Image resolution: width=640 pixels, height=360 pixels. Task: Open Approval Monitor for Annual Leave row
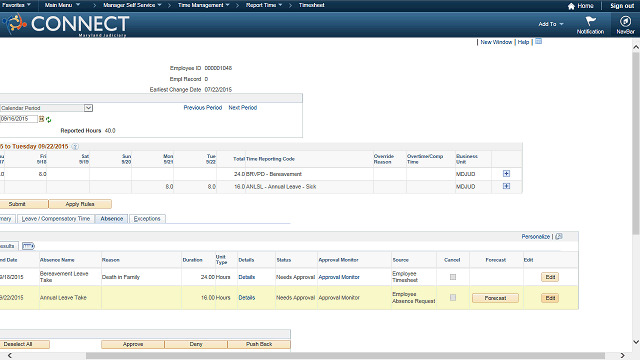pos(339,298)
